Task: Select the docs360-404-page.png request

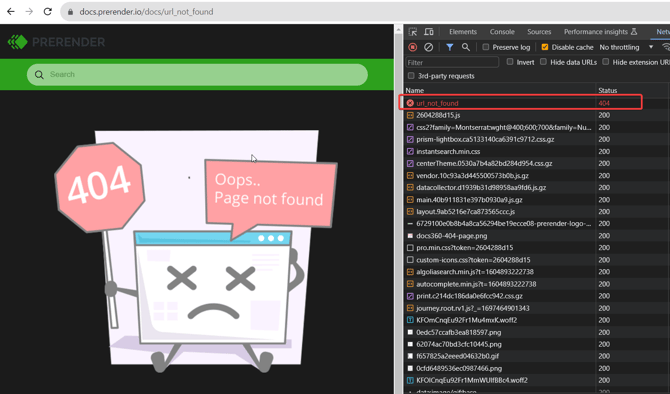Action: (452, 235)
